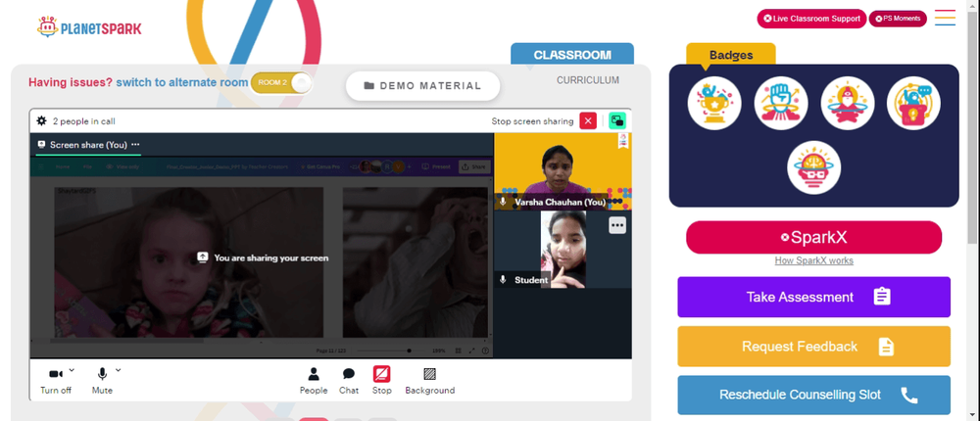Screen dimensions: 980x421
Task: Click Varsha Chauhan's video tile
Action: coord(563,171)
